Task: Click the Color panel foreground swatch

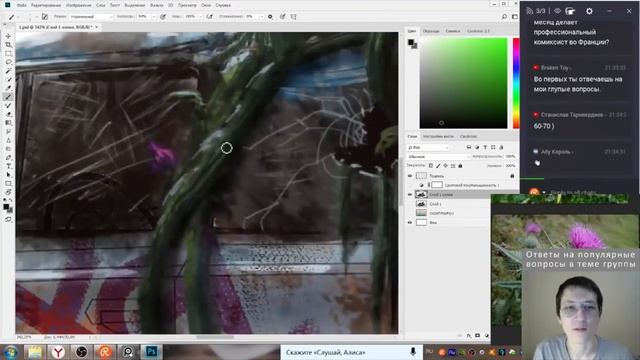Action: (x=411, y=42)
